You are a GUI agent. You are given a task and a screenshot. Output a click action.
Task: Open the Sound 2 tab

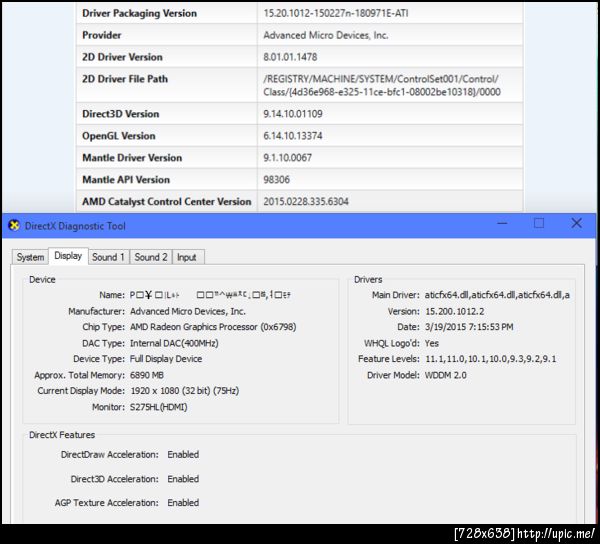[151, 257]
